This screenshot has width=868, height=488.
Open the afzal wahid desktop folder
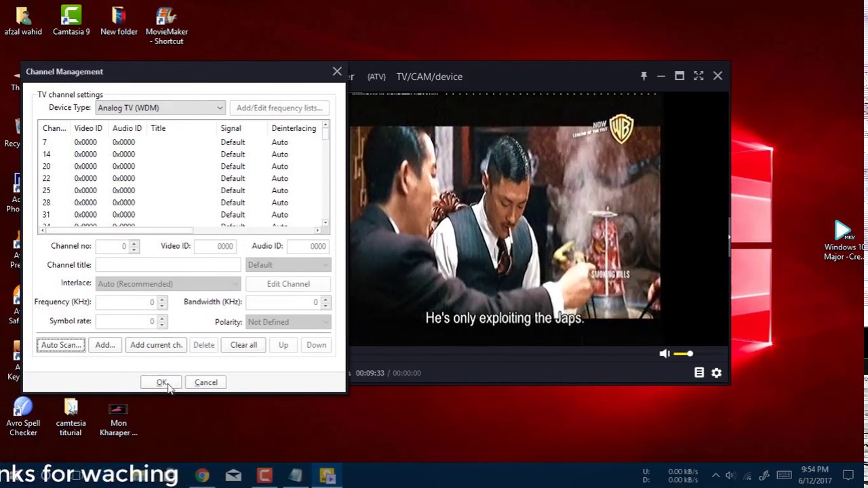pos(23,20)
